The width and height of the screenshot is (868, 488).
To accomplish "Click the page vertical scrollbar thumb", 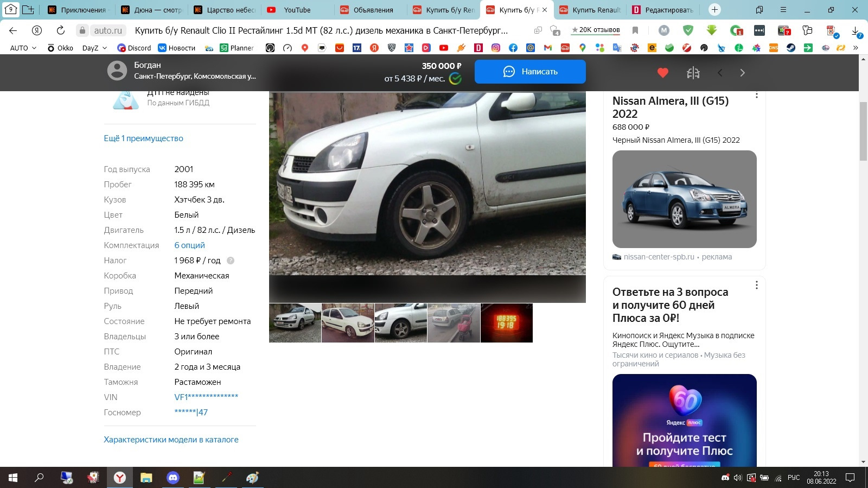I will (863, 131).
